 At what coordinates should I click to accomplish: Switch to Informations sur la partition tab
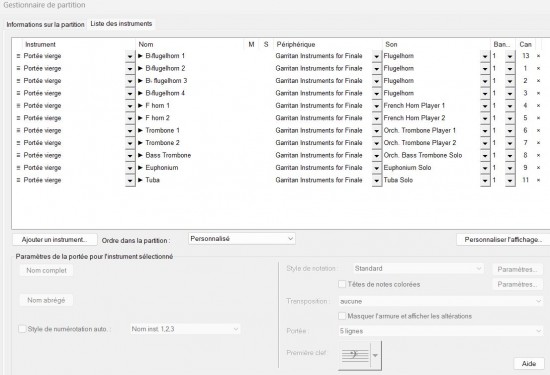pyautogui.click(x=45, y=25)
